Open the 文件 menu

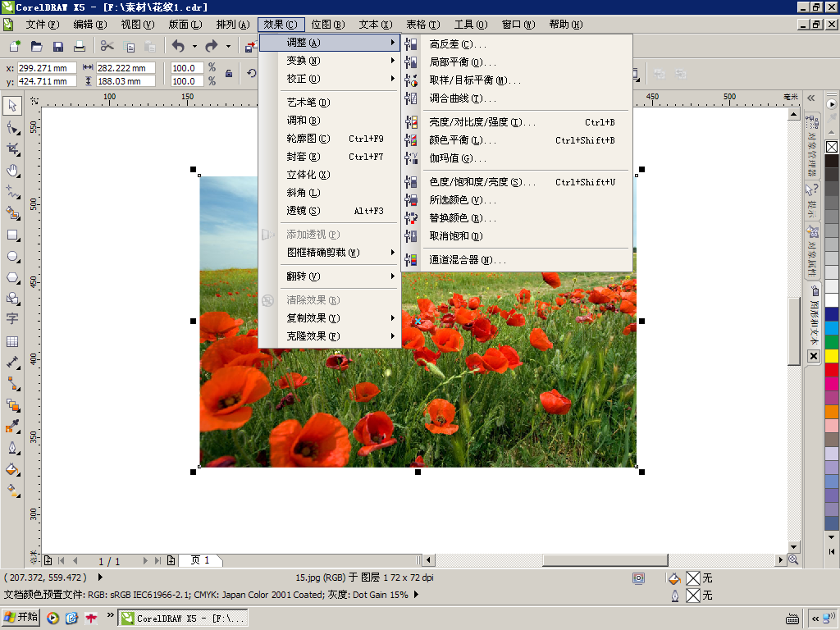[x=43, y=25]
